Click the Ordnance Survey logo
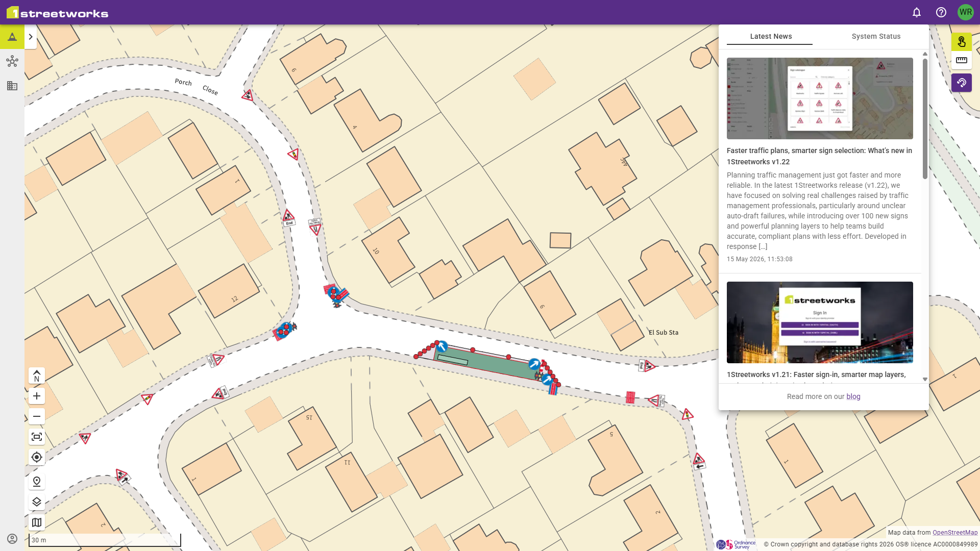This screenshot has width=980, height=551. tap(736, 544)
